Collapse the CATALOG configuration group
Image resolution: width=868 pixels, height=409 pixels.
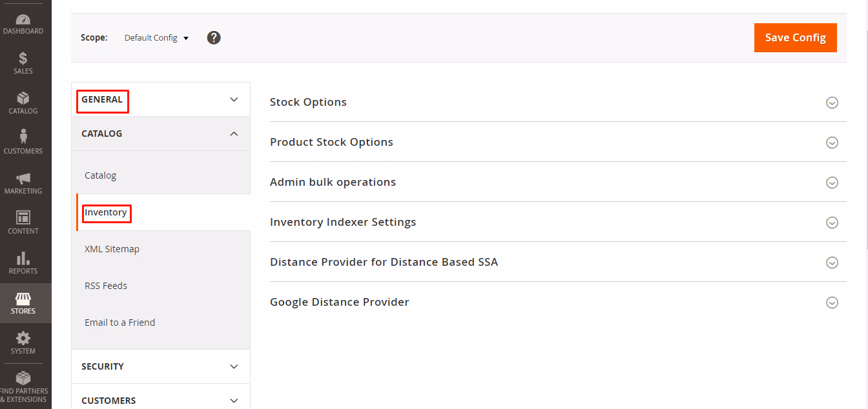click(234, 134)
